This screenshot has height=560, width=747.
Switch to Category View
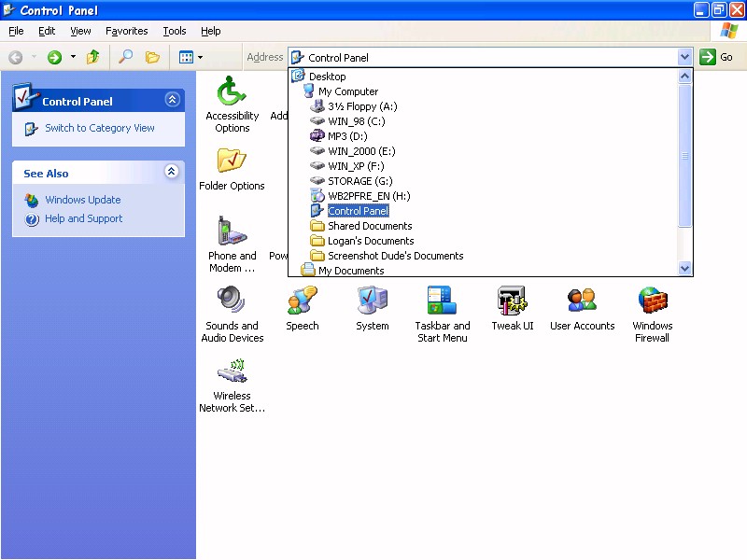(100, 128)
